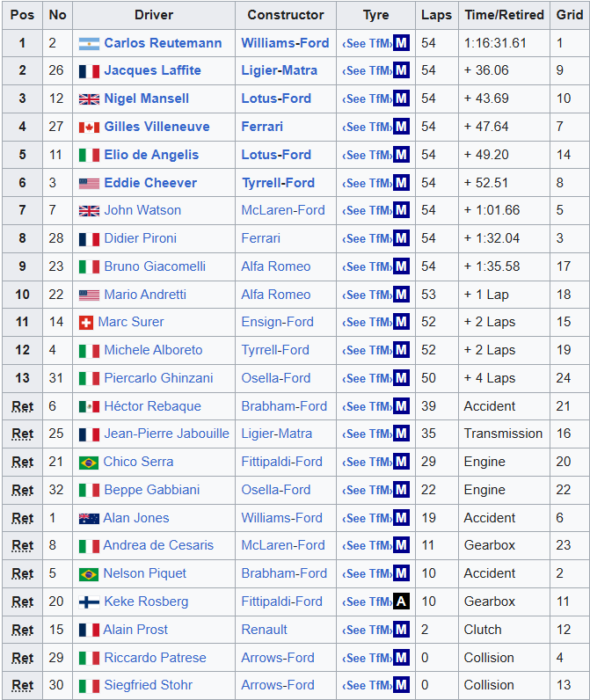The image size is (590, 700).
Task: Click 'See TfM' link in Michele Alboreto row
Action: coord(368,351)
